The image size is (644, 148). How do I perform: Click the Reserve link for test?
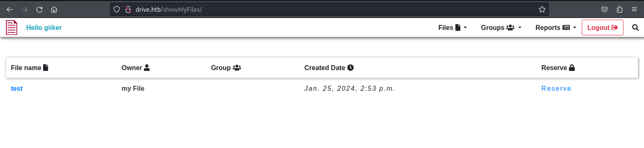pos(556,88)
